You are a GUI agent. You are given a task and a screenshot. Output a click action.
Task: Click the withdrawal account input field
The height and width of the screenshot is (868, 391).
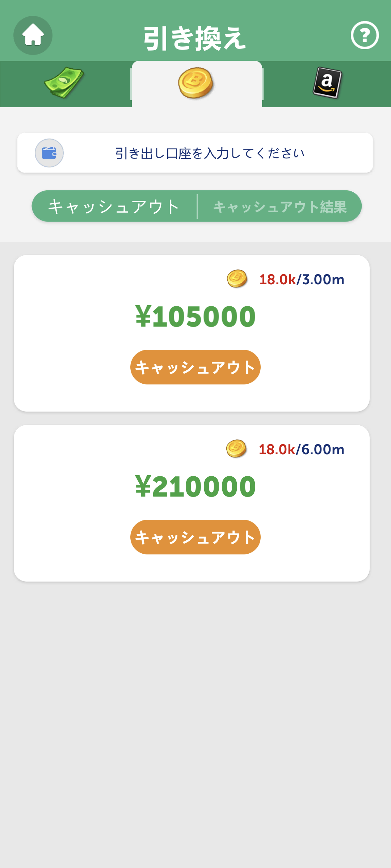195,153
